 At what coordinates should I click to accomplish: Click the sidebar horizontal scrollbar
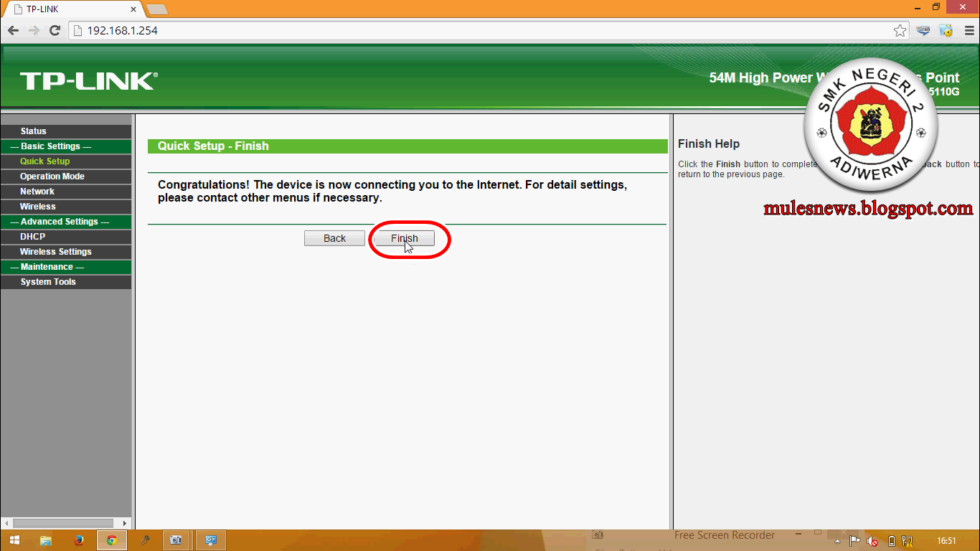point(63,524)
